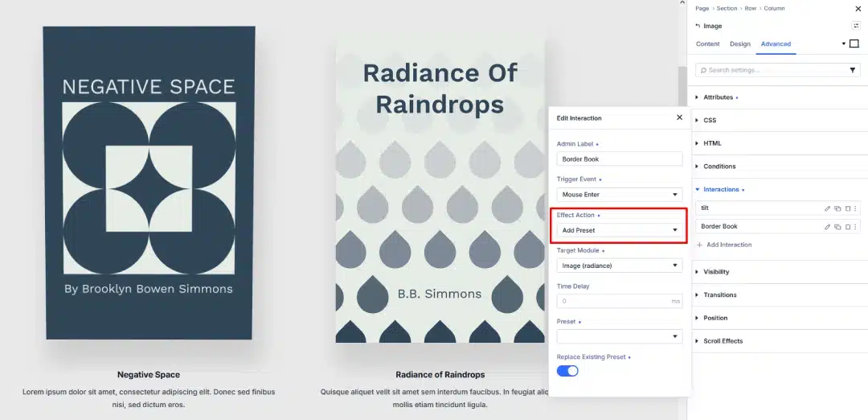
Task: Click the Edit Interaction popup title
Action: (x=579, y=118)
